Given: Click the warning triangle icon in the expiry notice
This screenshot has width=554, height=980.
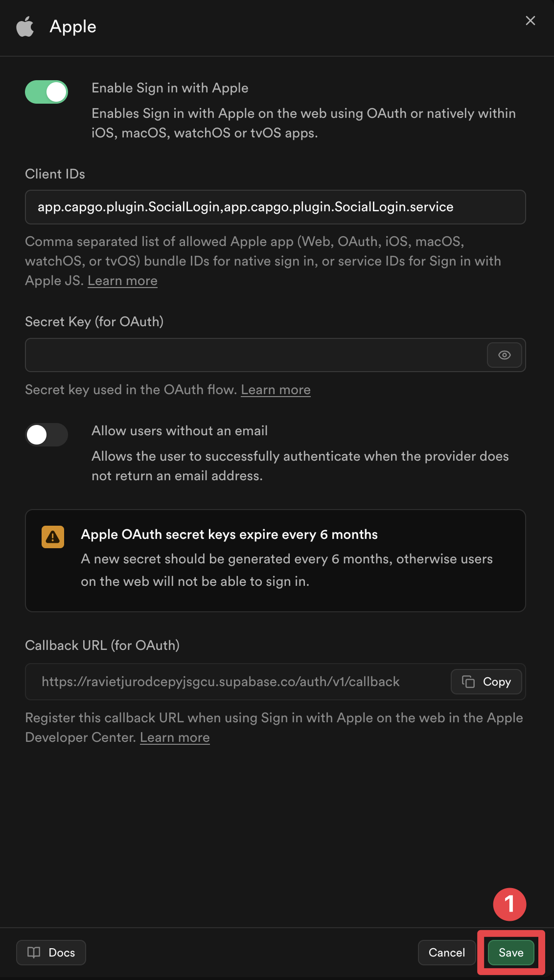Looking at the screenshot, I should pyautogui.click(x=52, y=536).
